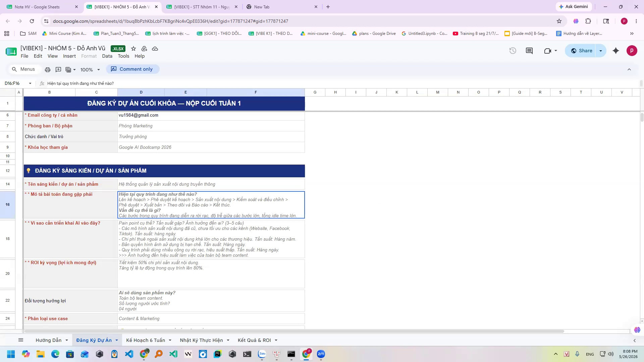This screenshot has width=644, height=362.
Task: Open the Kết Quả & ROI tab dropdown
Action: [276, 340]
